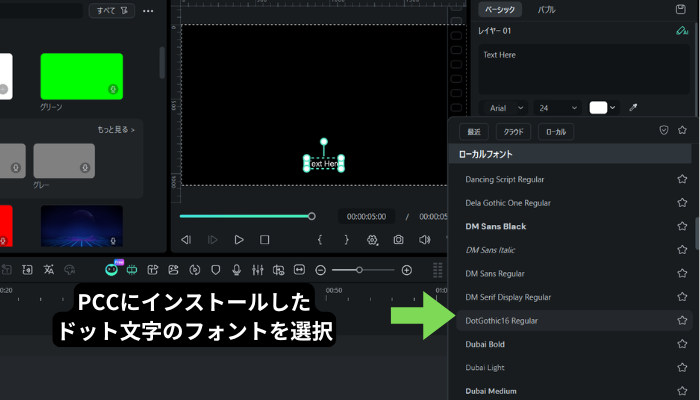Click the play button in the preview controls
This screenshot has height=400, width=700.
239,240
